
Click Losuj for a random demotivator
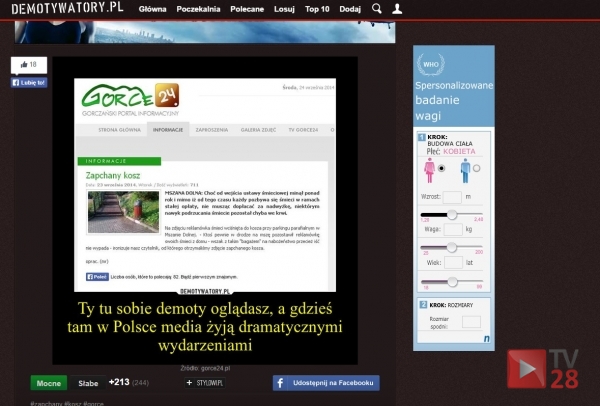284,9
